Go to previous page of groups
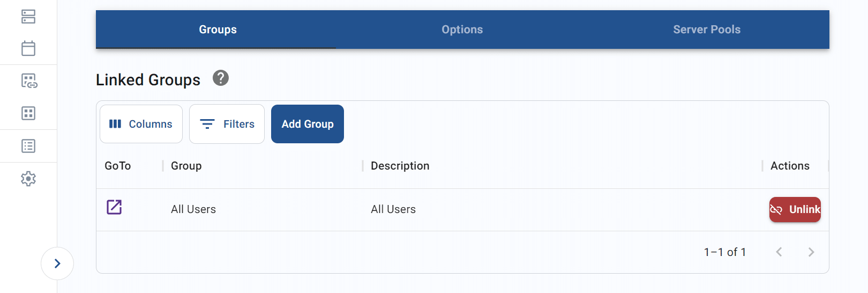 pos(779,252)
